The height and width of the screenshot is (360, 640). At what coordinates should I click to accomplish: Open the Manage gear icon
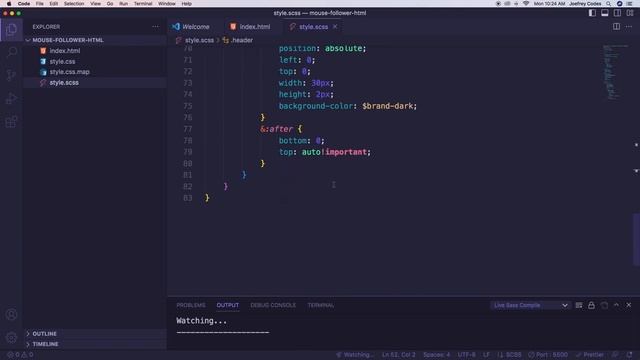click(11, 338)
